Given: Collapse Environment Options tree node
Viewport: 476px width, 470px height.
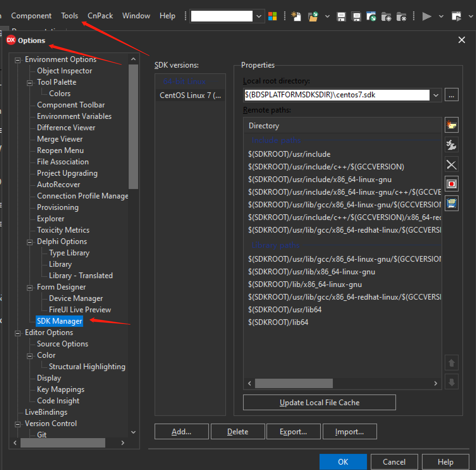Looking at the screenshot, I should click(18, 60).
